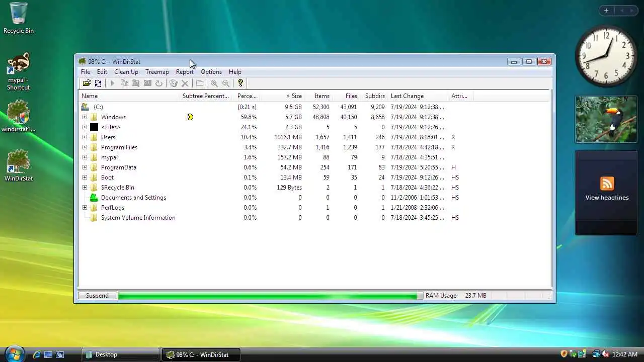Sort by the Subdirs column header
Screen dimensions: 644x362
coord(374,96)
